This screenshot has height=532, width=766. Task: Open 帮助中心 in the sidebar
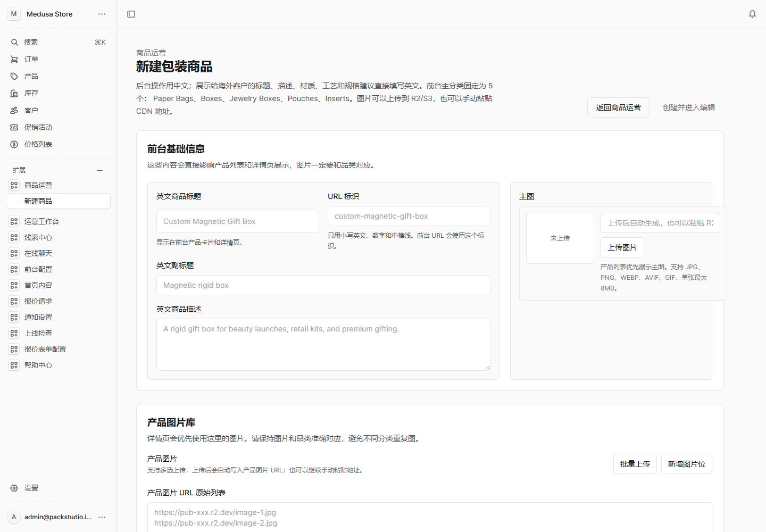pos(58,365)
